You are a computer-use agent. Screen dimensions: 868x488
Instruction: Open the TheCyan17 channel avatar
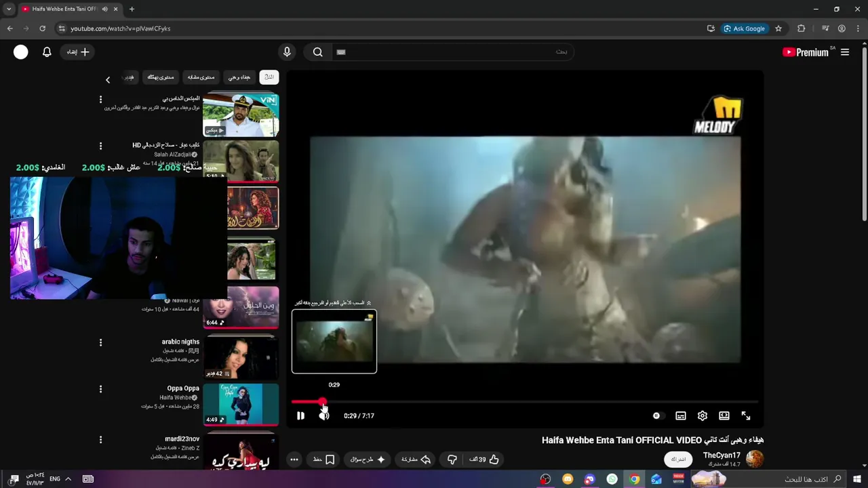pos(754,459)
